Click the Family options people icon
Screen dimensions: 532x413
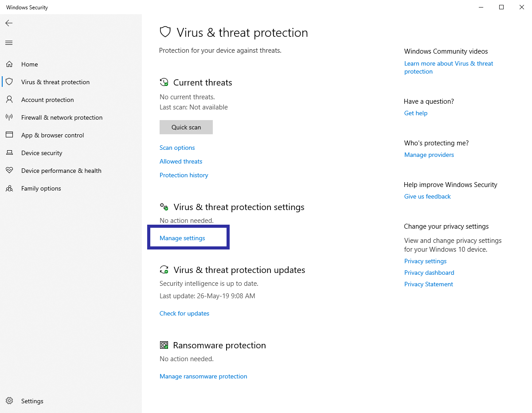[9, 188]
